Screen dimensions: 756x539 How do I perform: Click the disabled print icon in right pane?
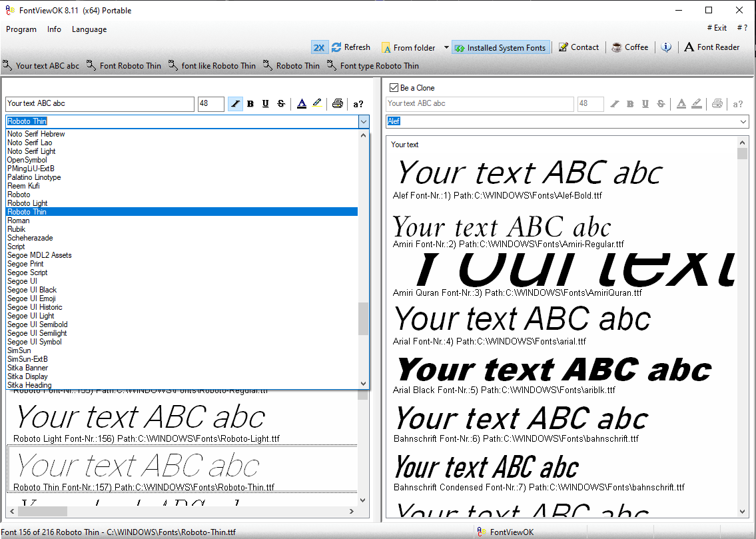[717, 104]
